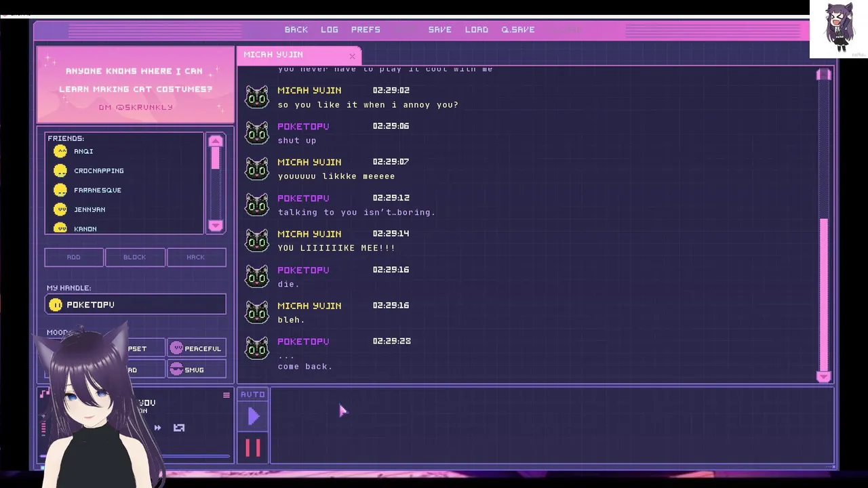Viewport: 868px width, 488px height.
Task: Click BACK in the top menu
Action: tap(296, 30)
